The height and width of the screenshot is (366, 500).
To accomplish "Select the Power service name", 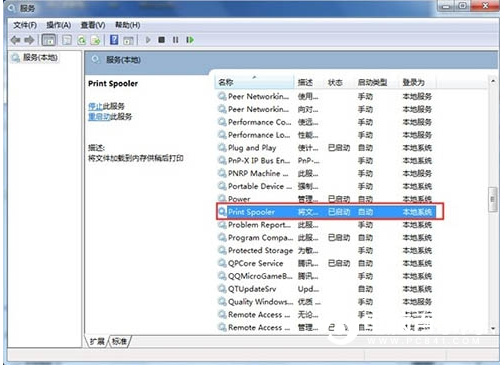I will point(239,199).
